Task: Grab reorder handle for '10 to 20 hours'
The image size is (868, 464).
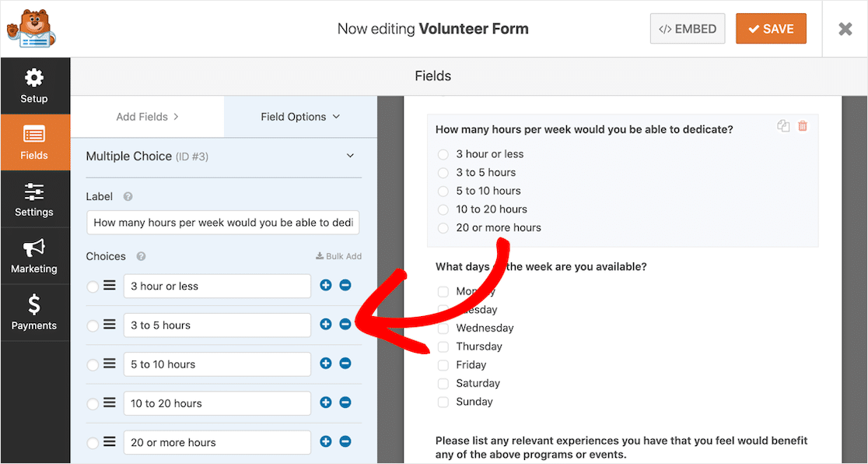Action: pyautogui.click(x=110, y=402)
